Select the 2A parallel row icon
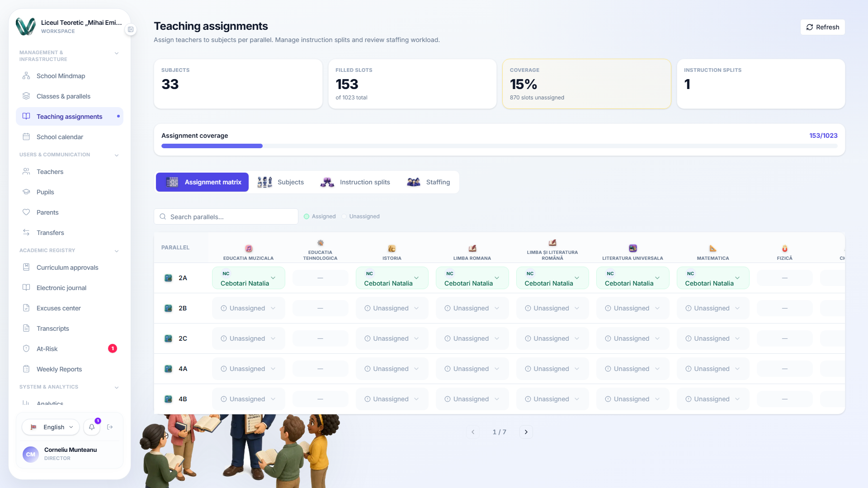 168,278
